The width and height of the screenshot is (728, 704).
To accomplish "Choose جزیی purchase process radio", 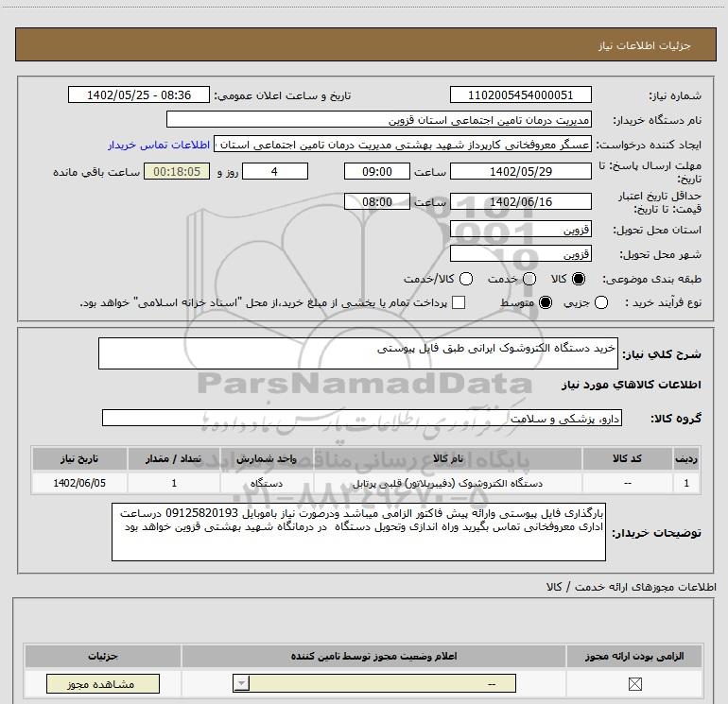I will point(601,302).
